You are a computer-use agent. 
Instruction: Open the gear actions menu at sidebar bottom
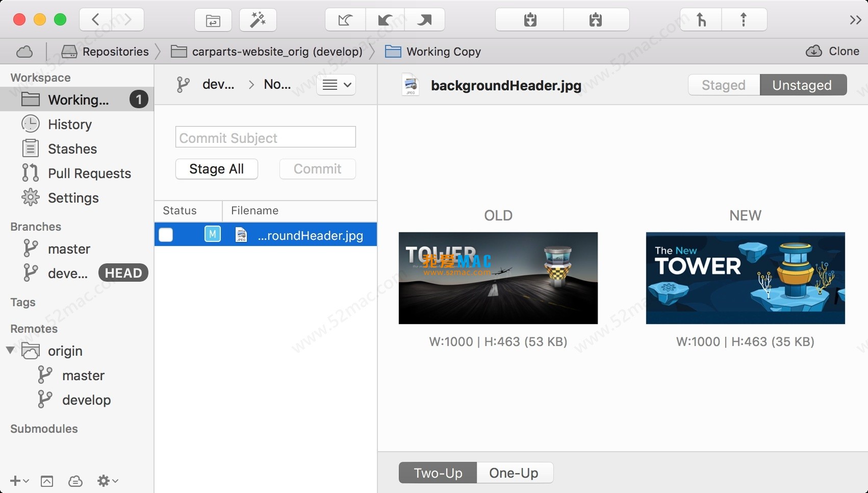108,481
